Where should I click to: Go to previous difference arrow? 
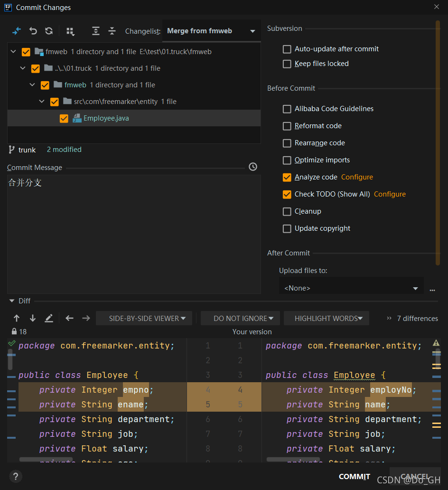pyautogui.click(x=17, y=319)
